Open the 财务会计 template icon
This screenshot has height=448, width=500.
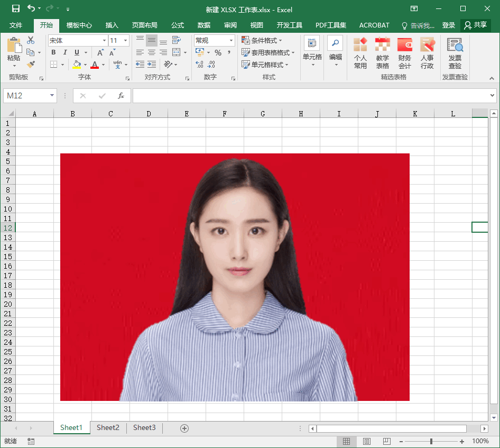tap(405, 53)
